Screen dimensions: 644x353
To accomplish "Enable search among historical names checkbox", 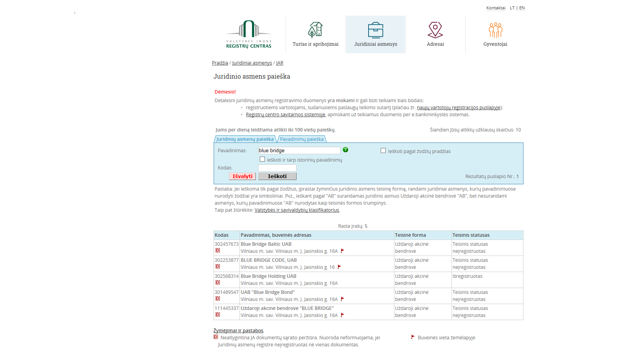I will pyautogui.click(x=263, y=159).
